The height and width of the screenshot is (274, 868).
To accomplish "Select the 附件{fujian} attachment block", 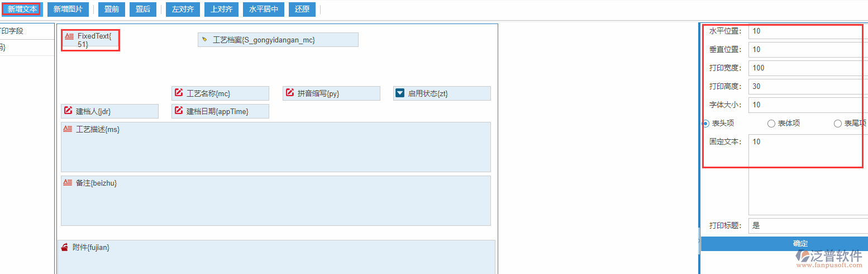I will tap(276, 257).
